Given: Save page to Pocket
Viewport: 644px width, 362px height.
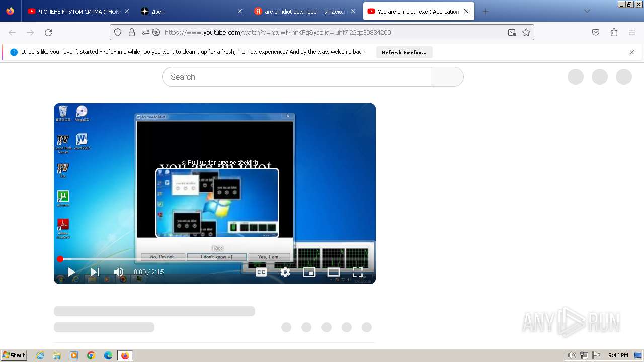Looking at the screenshot, I should pos(596,32).
